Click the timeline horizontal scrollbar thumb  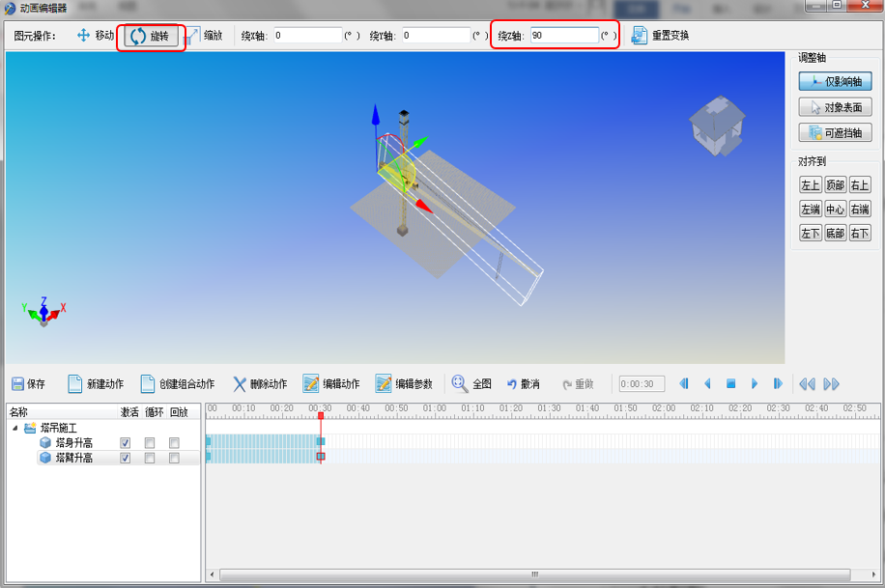tap(534, 574)
